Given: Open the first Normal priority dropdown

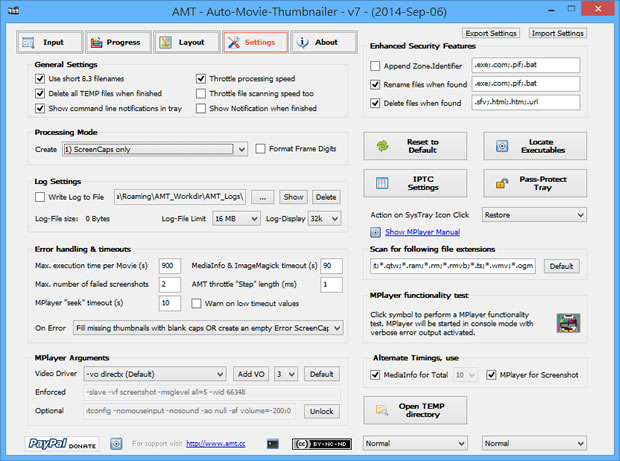Looking at the screenshot, I should click(x=415, y=444).
